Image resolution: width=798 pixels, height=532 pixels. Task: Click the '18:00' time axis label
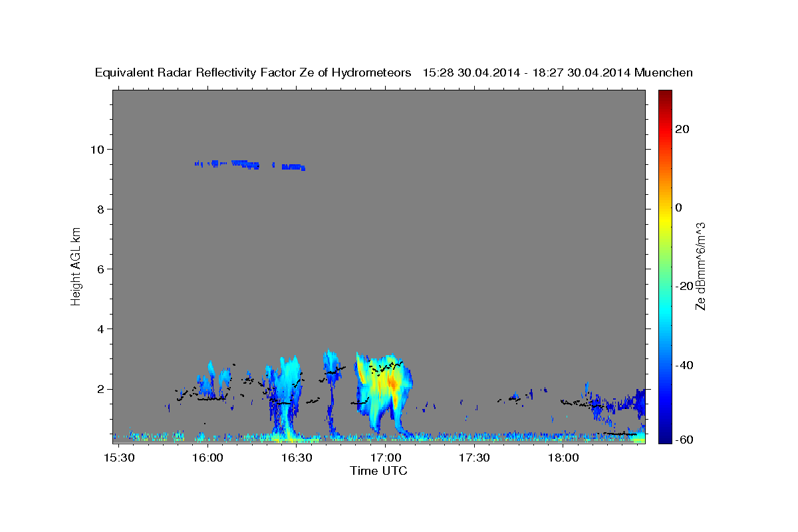(x=563, y=458)
